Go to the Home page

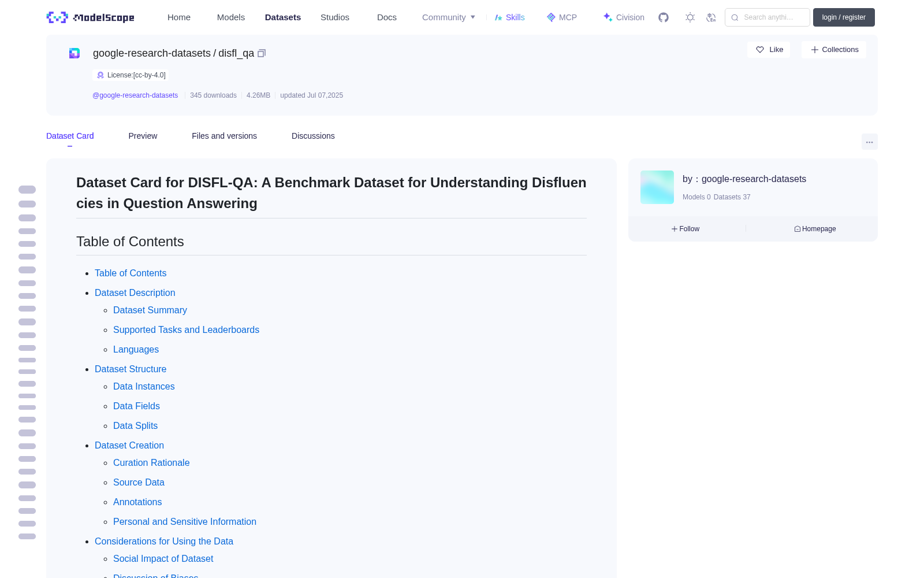coord(179,17)
